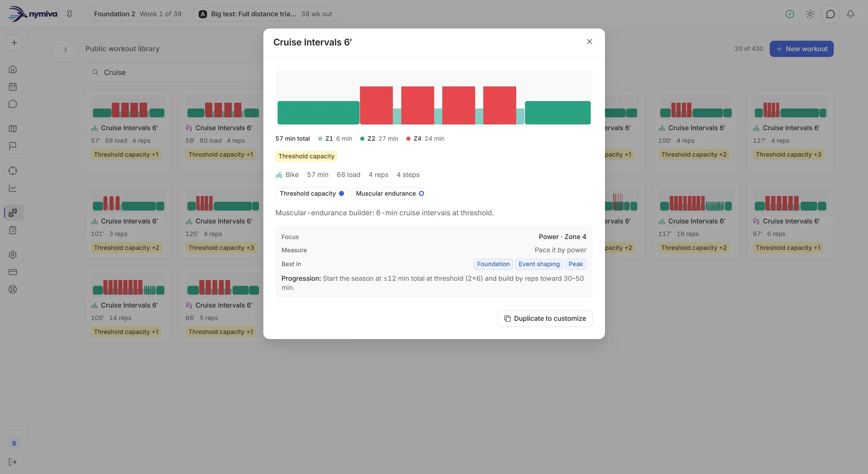Viewport: 868px width, 474px height.
Task: Open the flag icon in sidebar
Action: click(x=13, y=146)
